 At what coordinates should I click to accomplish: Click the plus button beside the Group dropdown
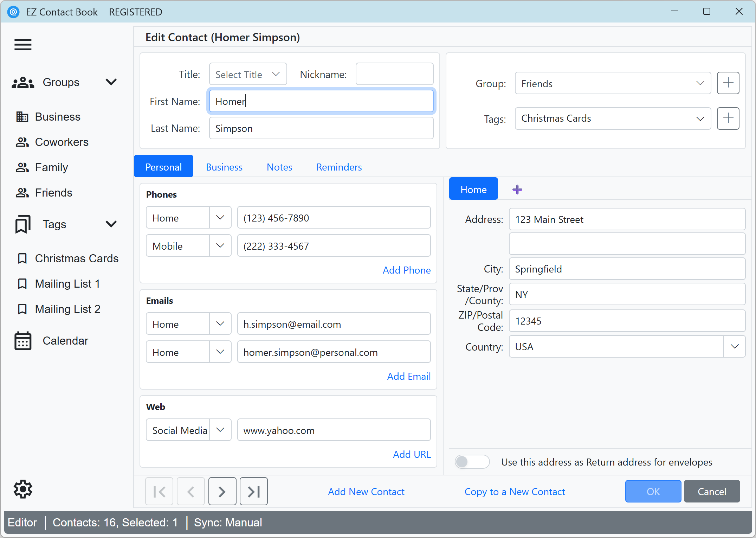(x=728, y=83)
